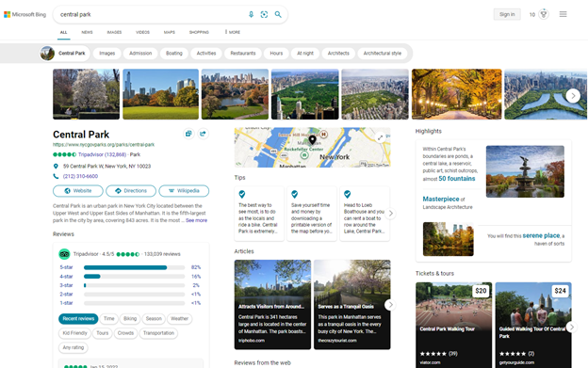Viewport: 588px width, 368px height.
Task: Click the phone icon next to number
Action: (56, 176)
